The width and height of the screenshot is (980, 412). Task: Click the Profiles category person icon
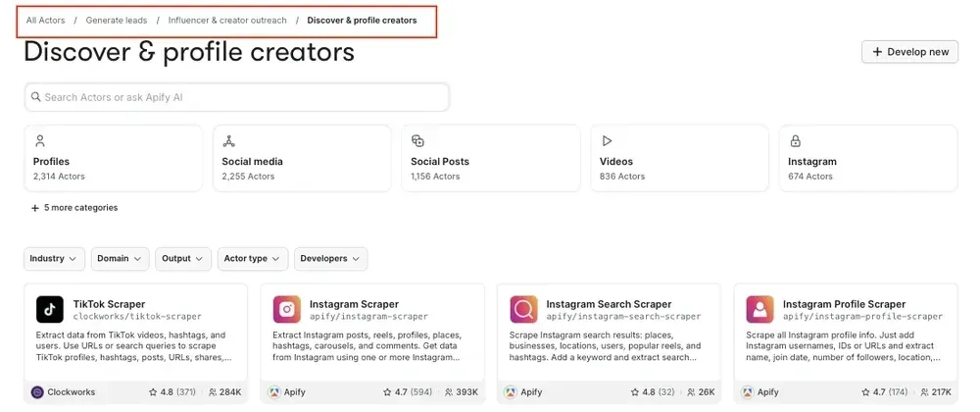(40, 140)
